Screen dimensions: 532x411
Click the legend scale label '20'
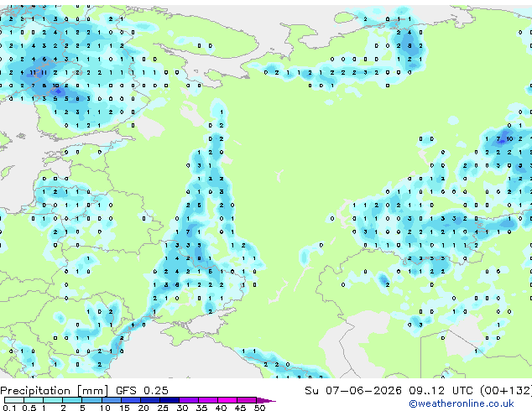point(143,408)
